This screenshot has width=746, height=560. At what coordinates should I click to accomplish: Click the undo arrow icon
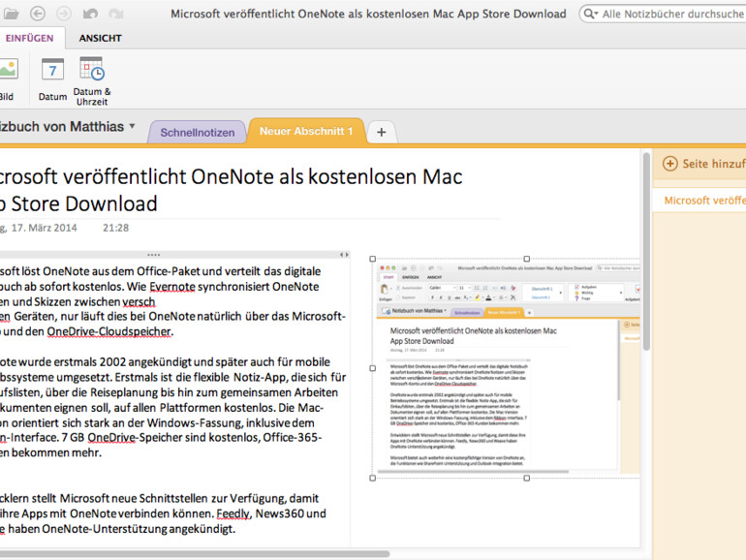click(x=90, y=14)
